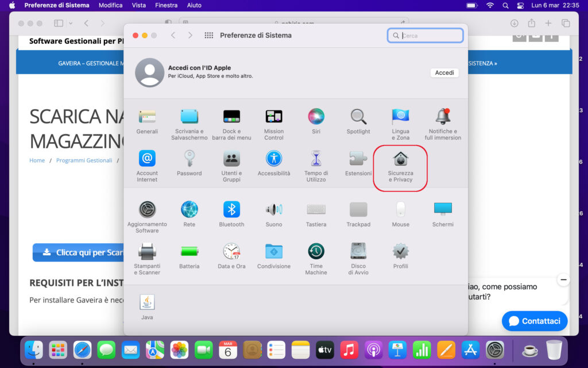This screenshot has height=368, width=588.
Task: Show Safari tab overview
Action: pyautogui.click(x=566, y=23)
